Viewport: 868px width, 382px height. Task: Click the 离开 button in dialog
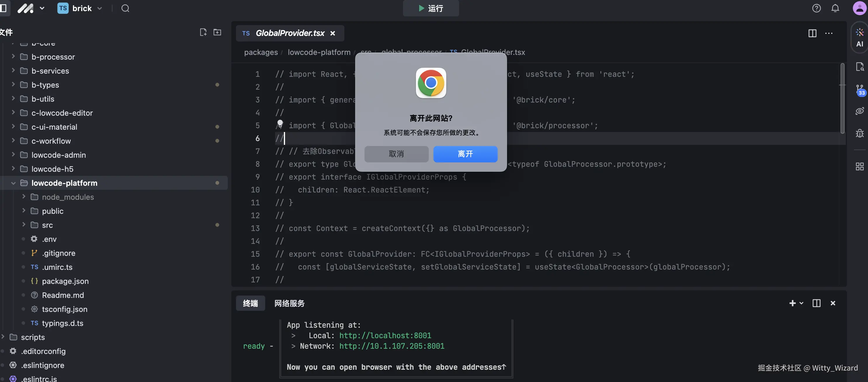coord(465,154)
